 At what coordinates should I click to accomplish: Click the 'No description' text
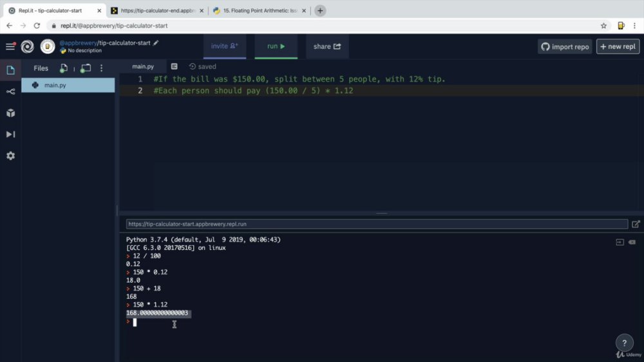pos(84,50)
